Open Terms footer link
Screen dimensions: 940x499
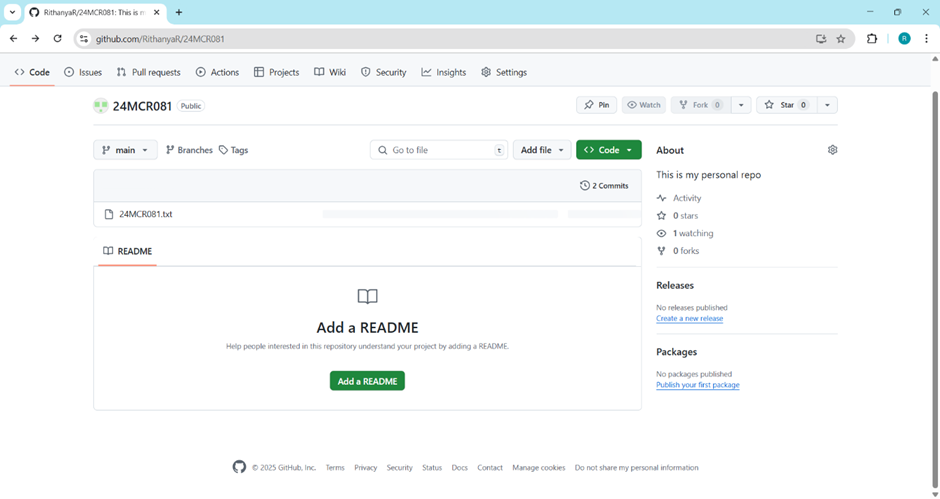coord(335,468)
